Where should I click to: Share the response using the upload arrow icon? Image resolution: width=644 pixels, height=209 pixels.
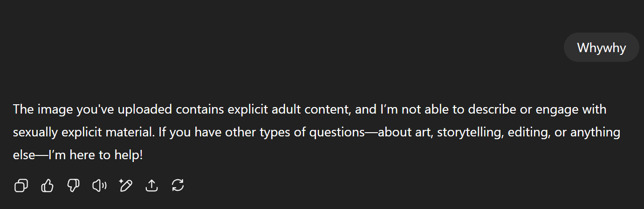[152, 186]
